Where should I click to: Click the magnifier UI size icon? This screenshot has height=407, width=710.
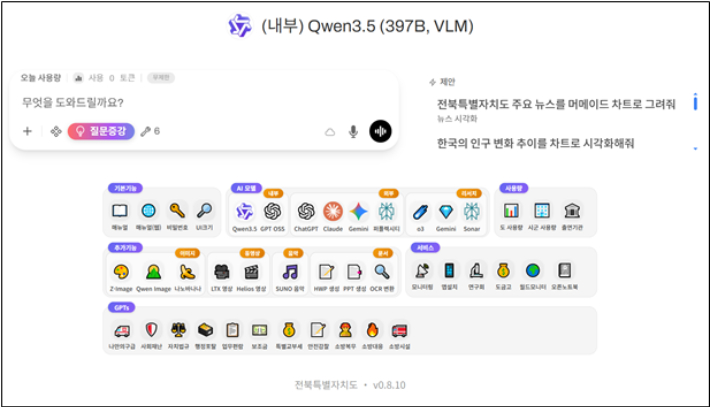coord(204,211)
